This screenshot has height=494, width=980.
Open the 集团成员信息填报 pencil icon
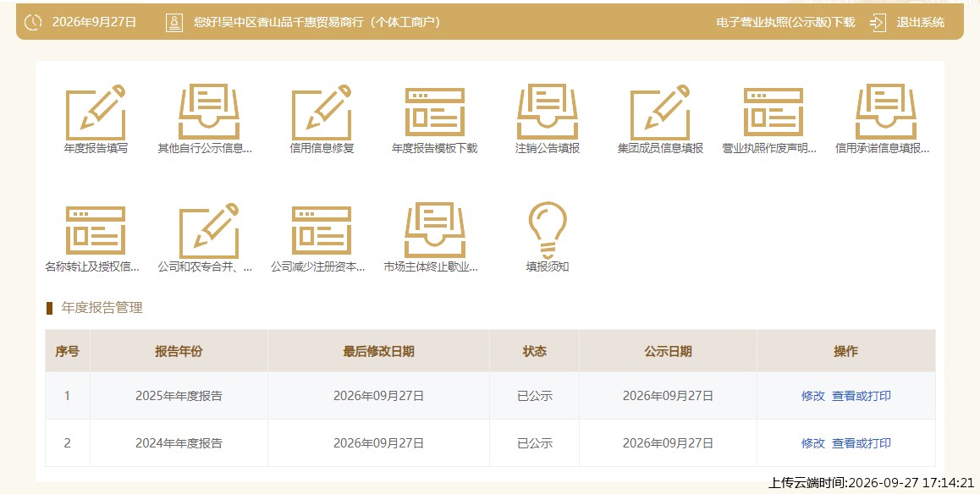click(x=660, y=113)
